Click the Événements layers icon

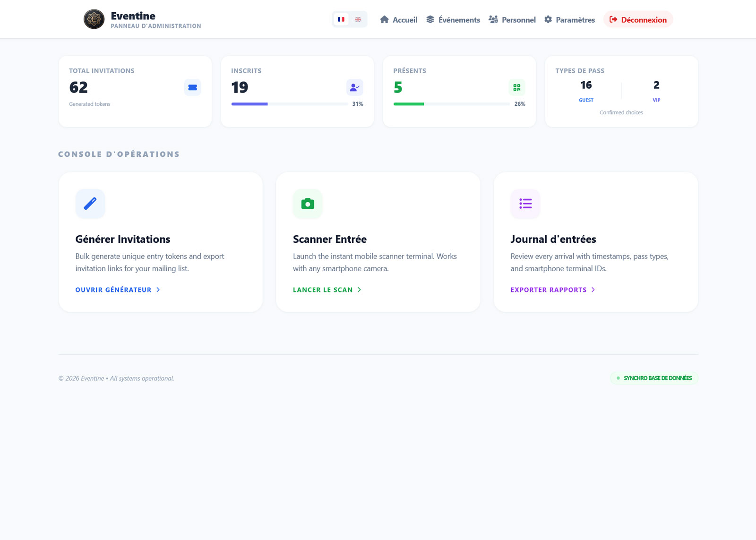[430, 19]
